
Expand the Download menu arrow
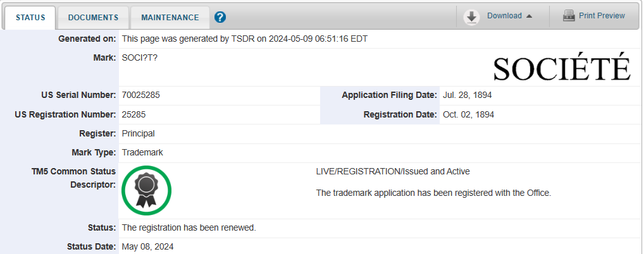529,16
